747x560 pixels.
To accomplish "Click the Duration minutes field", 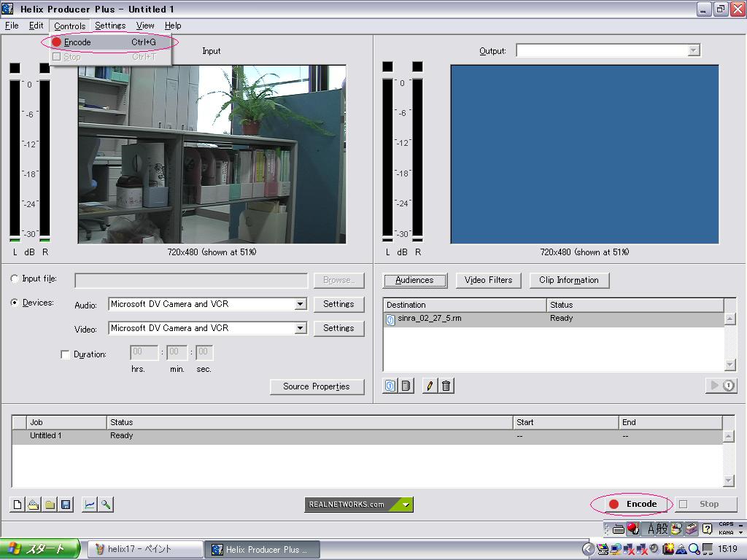I will point(177,352).
